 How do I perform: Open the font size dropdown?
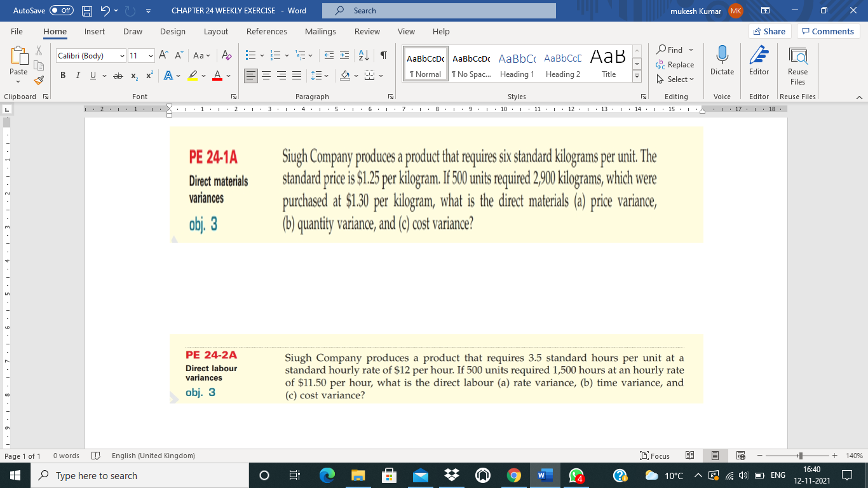(x=150, y=56)
